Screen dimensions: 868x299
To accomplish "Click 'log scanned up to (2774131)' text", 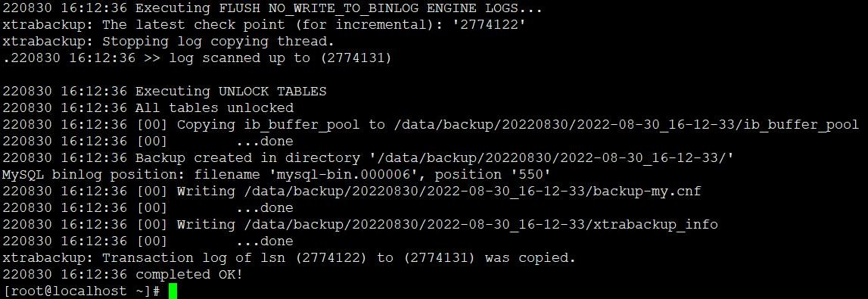I will 280,58.
